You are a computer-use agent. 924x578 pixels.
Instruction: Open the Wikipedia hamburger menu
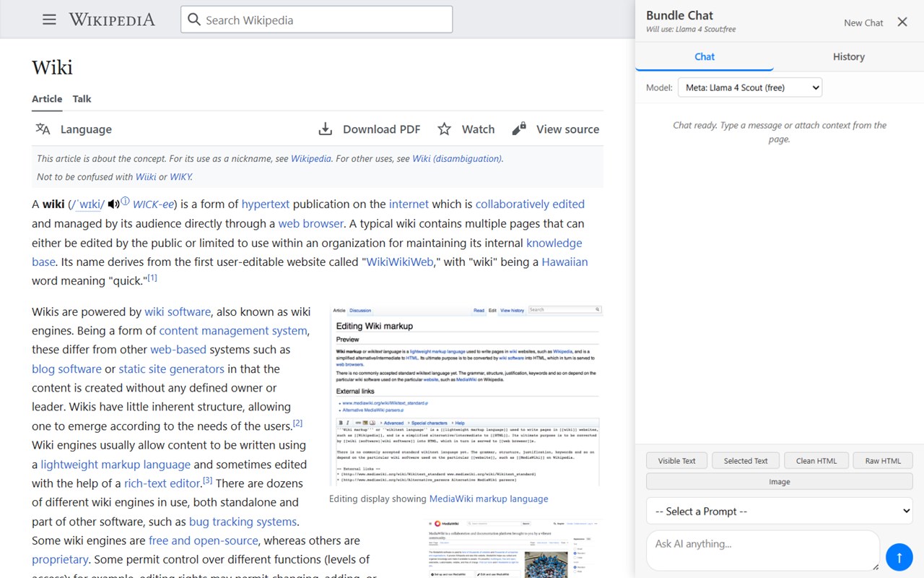49,20
